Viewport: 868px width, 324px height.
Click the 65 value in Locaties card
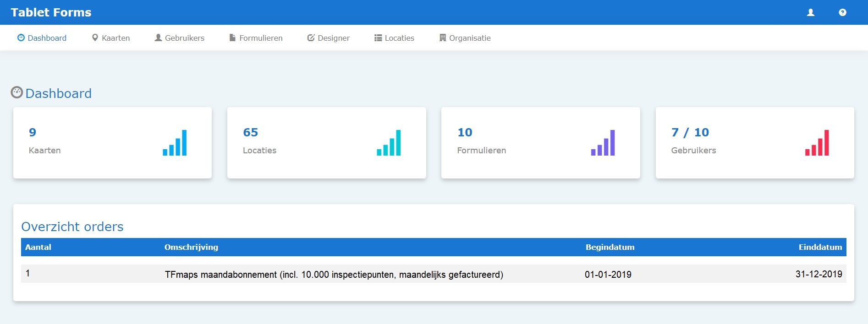click(251, 132)
